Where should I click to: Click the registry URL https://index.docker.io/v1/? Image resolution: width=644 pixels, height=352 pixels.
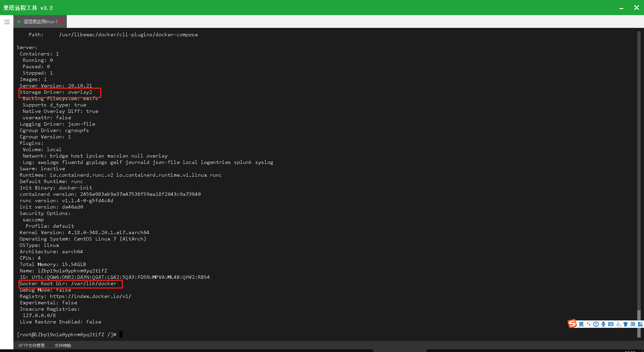[91, 296]
